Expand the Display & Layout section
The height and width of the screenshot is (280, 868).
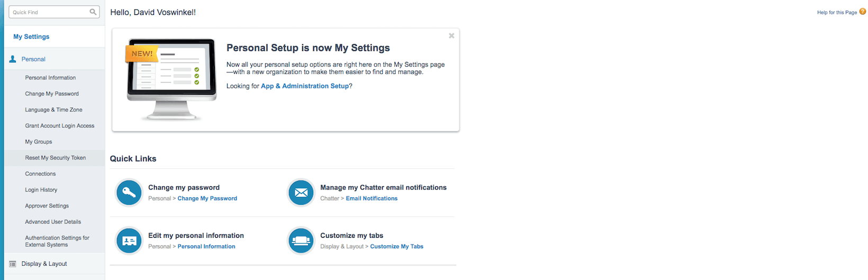coord(44,264)
